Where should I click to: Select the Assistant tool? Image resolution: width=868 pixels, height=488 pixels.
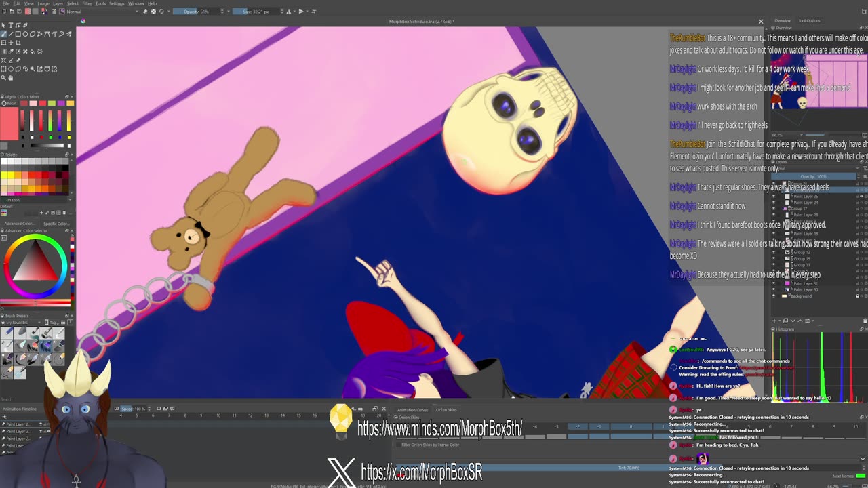[x=3, y=60]
